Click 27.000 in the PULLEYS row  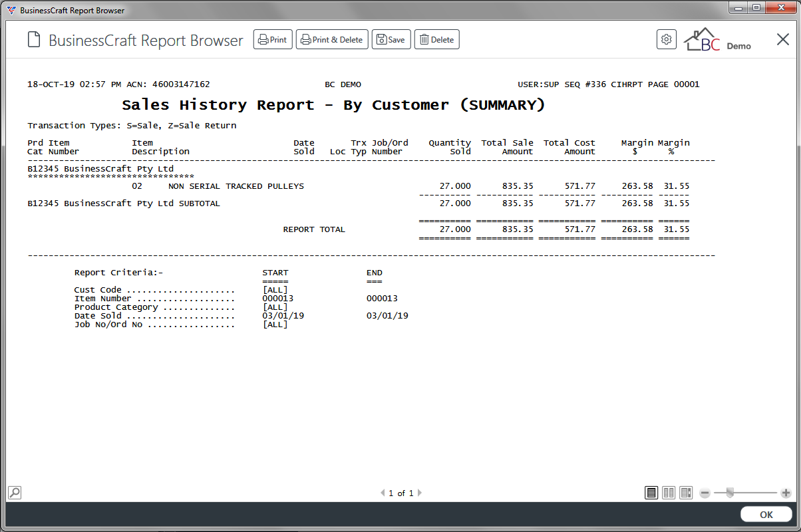pos(455,186)
